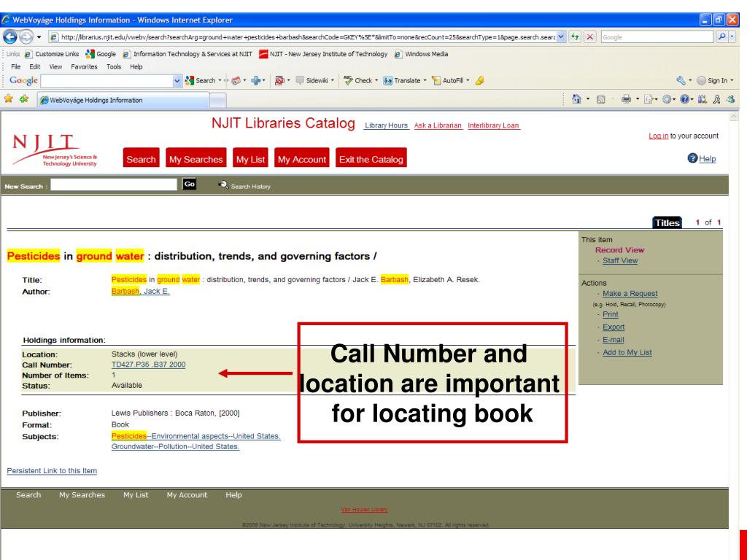Click the Exit the Catalog button

[371, 158]
